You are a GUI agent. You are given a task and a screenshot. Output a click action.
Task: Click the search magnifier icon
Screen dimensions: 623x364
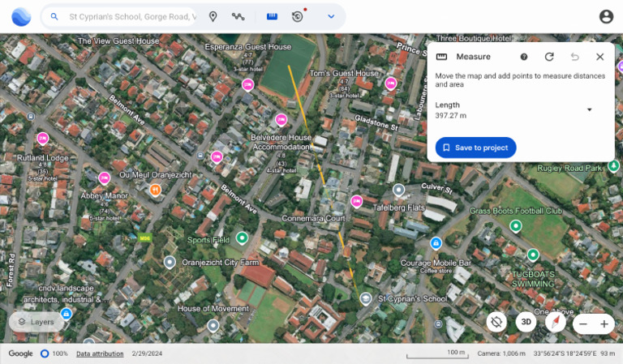click(54, 17)
